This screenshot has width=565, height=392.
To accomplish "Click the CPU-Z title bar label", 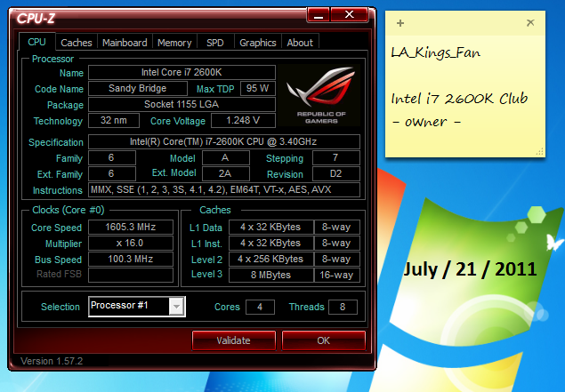I will [36, 19].
